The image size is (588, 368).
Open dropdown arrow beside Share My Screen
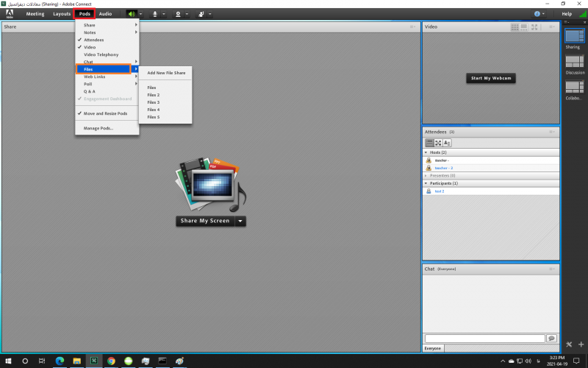240,221
